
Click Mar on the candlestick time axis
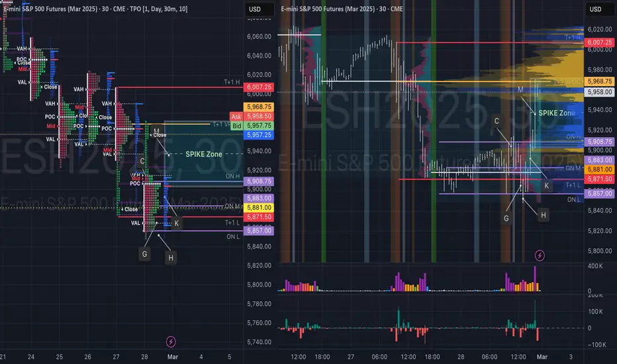coord(542,357)
